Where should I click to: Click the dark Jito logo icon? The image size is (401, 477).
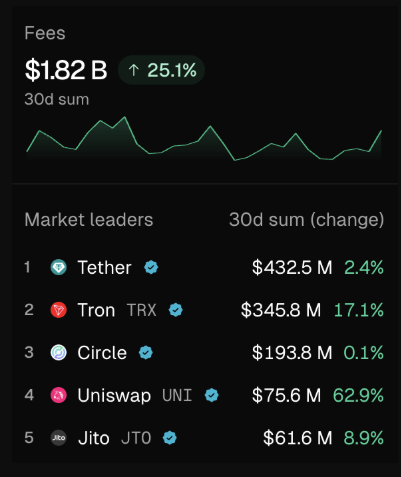(59, 438)
